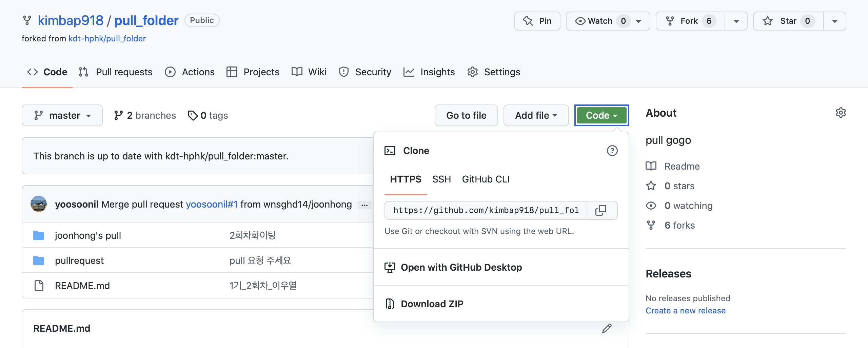Star the repository
The image size is (868, 348).
[x=788, y=21]
